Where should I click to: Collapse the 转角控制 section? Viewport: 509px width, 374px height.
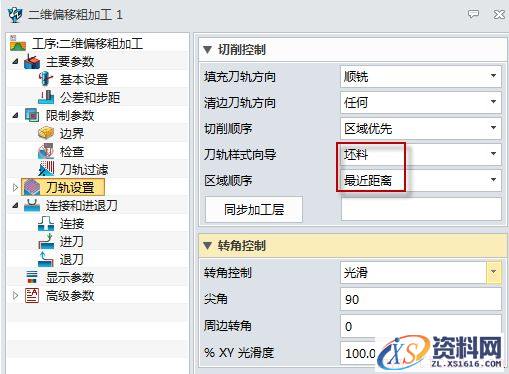pyautogui.click(x=207, y=246)
